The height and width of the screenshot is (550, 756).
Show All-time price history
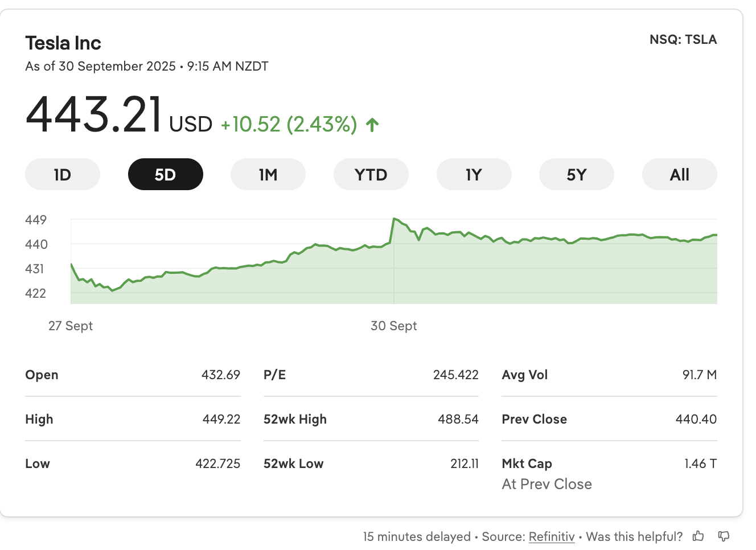679,174
